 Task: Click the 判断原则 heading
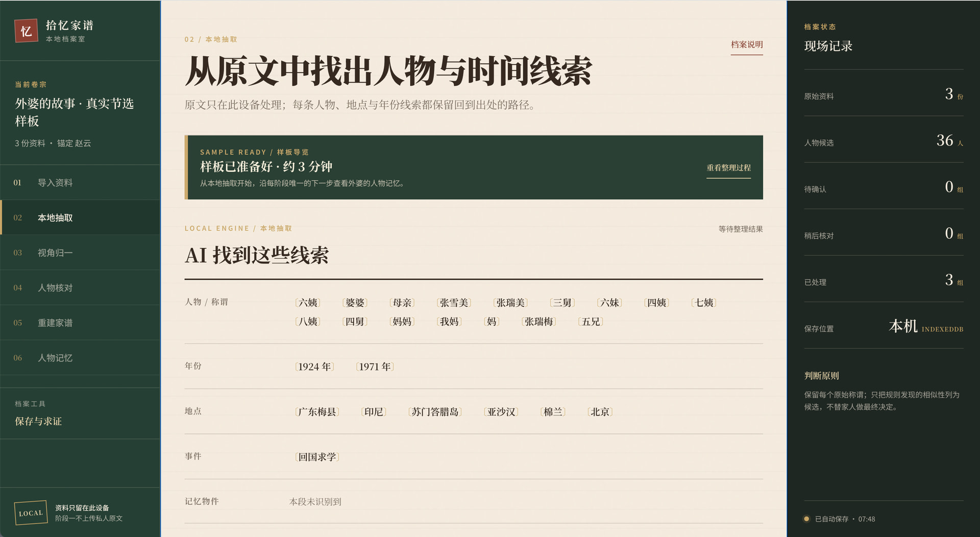click(x=821, y=376)
